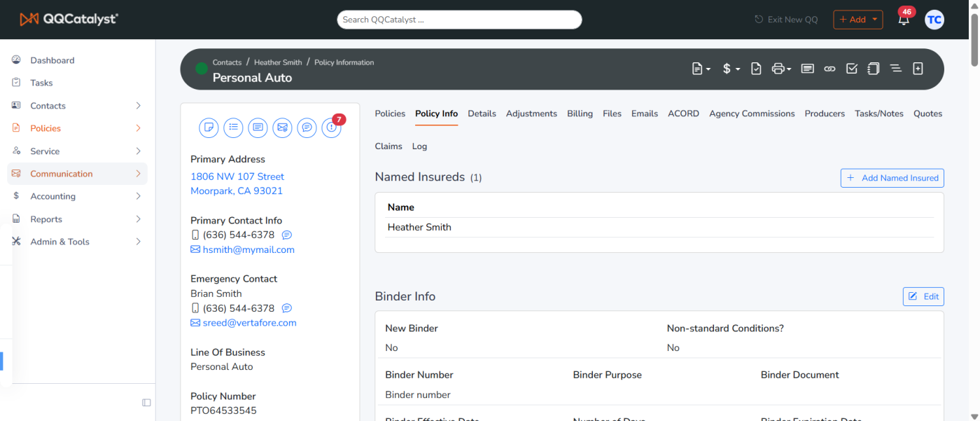Image resolution: width=980 pixels, height=421 pixels.
Task: Click the Dashboard sidebar item
Action: pyautogui.click(x=77, y=60)
